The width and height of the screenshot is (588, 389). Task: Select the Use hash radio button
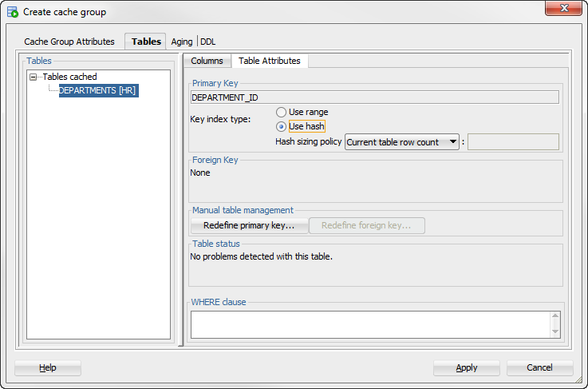tap(281, 126)
